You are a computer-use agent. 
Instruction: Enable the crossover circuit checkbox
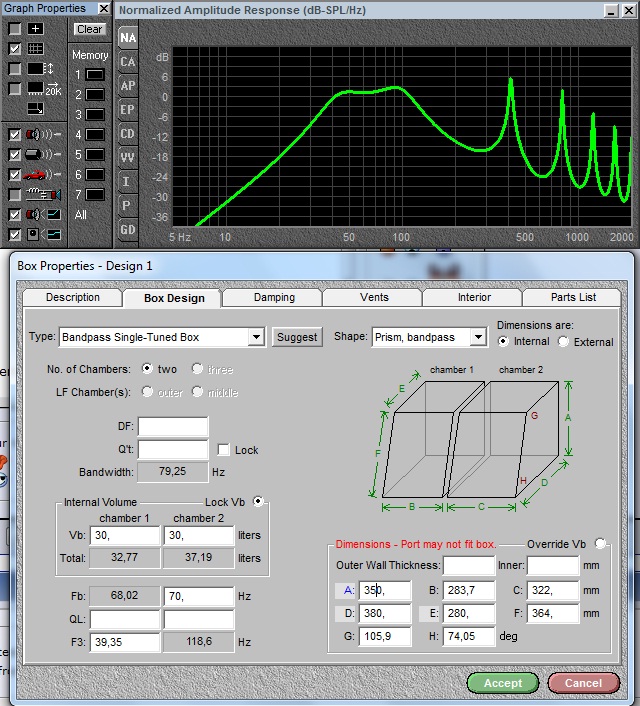(15, 195)
